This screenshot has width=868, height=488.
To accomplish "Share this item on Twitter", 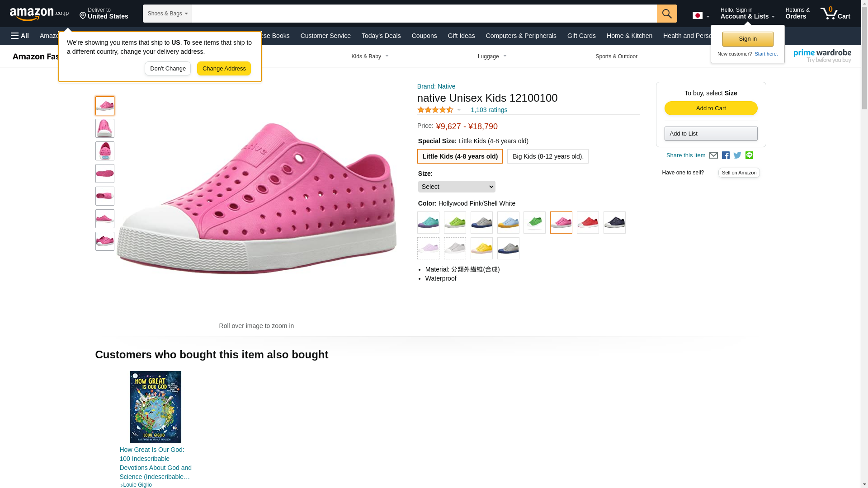I will click(x=737, y=155).
